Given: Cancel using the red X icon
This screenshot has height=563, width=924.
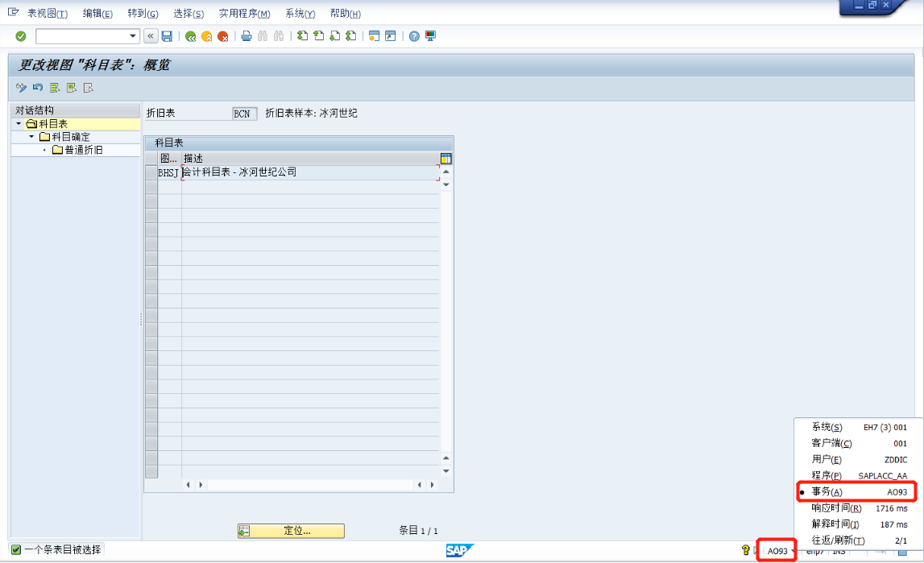Looking at the screenshot, I should pos(223,36).
